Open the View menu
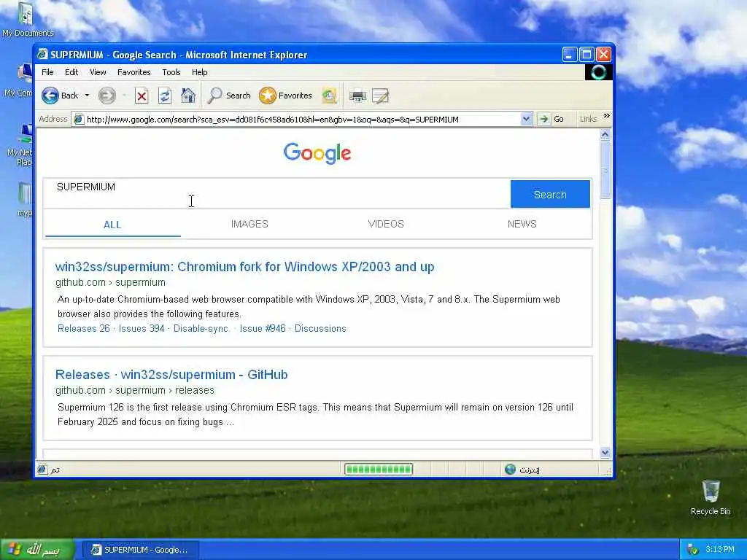747x560 pixels. [x=98, y=72]
